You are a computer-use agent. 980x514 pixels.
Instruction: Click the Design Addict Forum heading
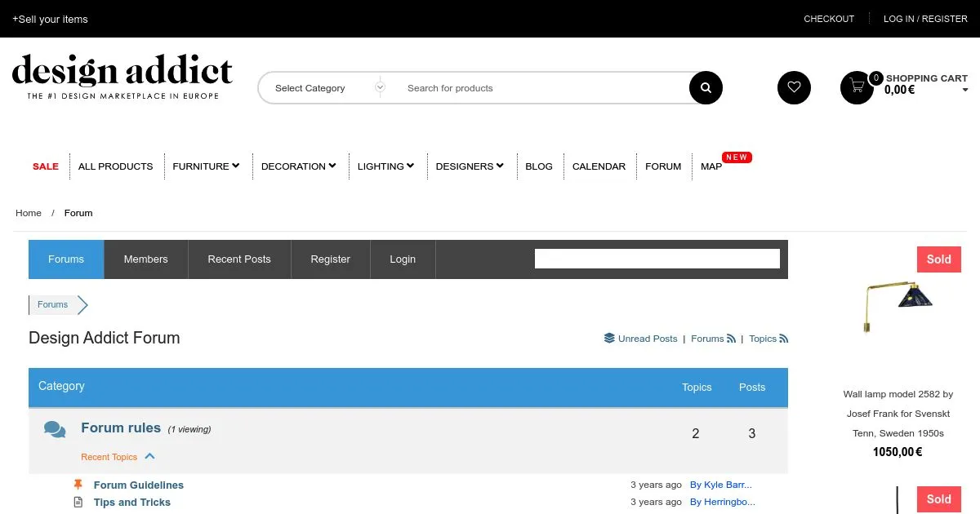tap(105, 338)
